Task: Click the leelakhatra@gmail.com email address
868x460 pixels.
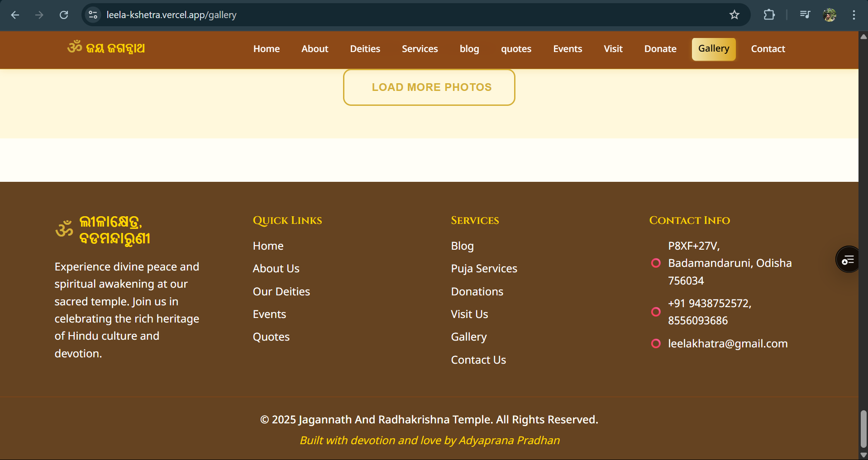Action: click(728, 344)
